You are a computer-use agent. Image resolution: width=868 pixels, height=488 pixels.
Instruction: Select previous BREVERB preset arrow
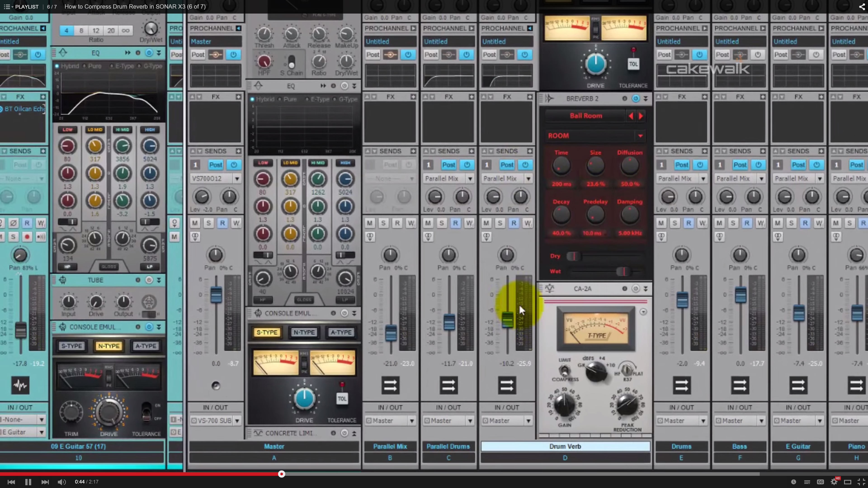pyautogui.click(x=631, y=116)
